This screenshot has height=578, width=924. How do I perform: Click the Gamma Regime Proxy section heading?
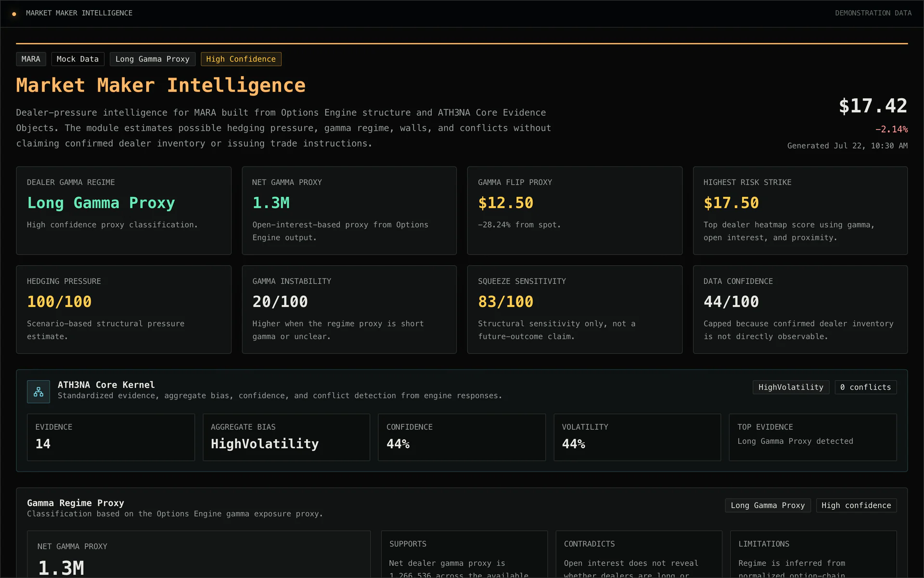tap(76, 503)
